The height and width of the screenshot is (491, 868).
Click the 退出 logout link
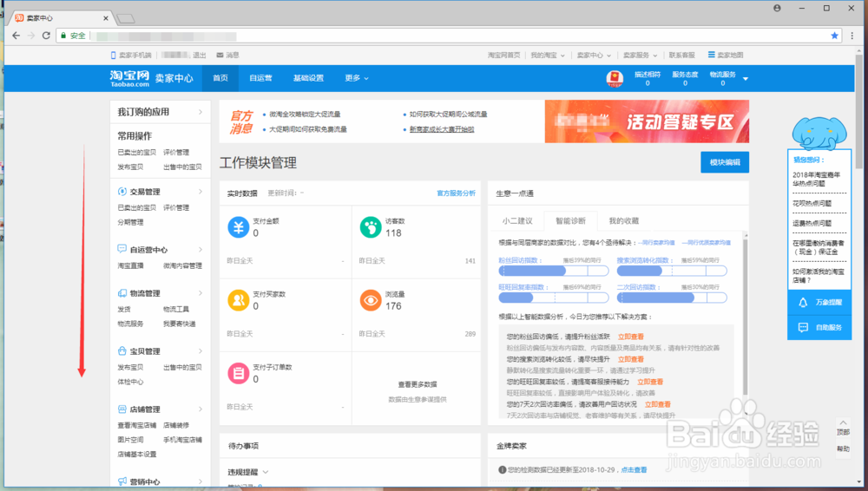coord(199,56)
